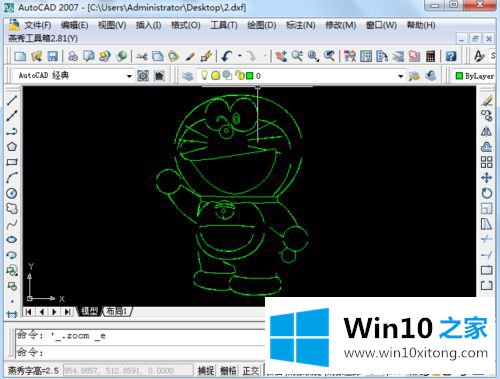Select the Construction Line tool
The image size is (500, 379).
(12, 115)
